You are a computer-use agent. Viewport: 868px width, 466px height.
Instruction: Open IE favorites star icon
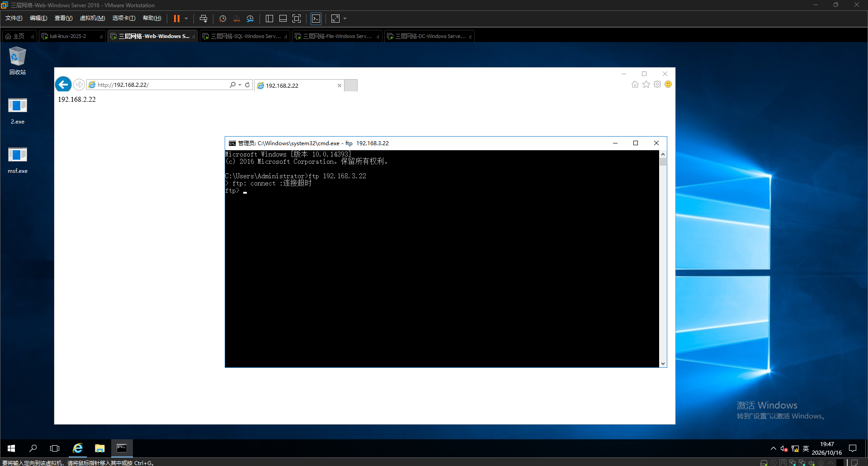point(646,84)
